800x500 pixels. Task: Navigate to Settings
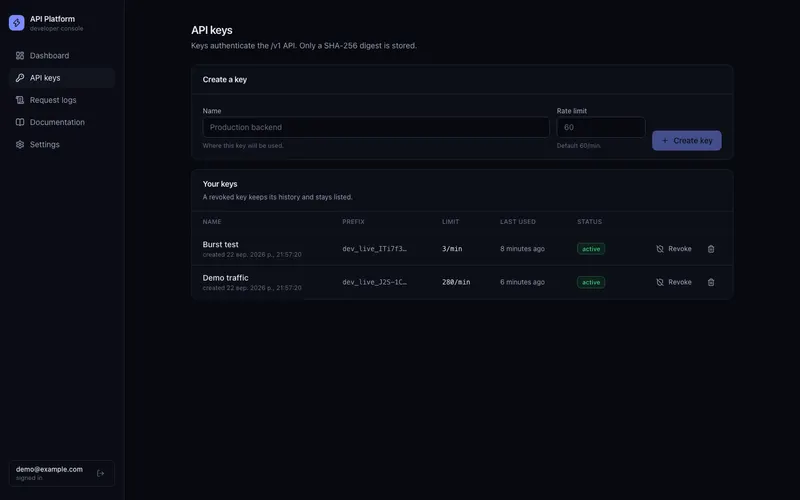pyautogui.click(x=62, y=144)
